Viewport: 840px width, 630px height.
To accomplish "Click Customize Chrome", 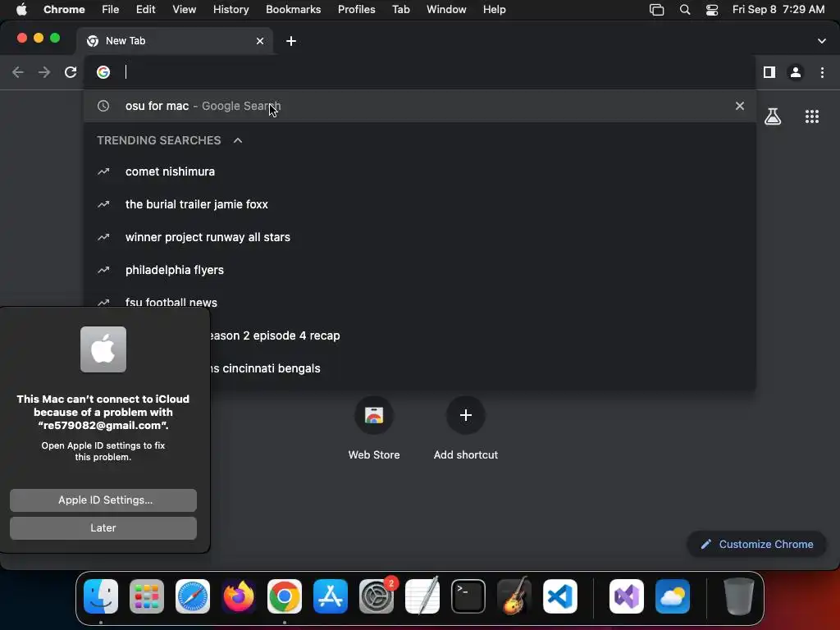I will click(756, 545).
